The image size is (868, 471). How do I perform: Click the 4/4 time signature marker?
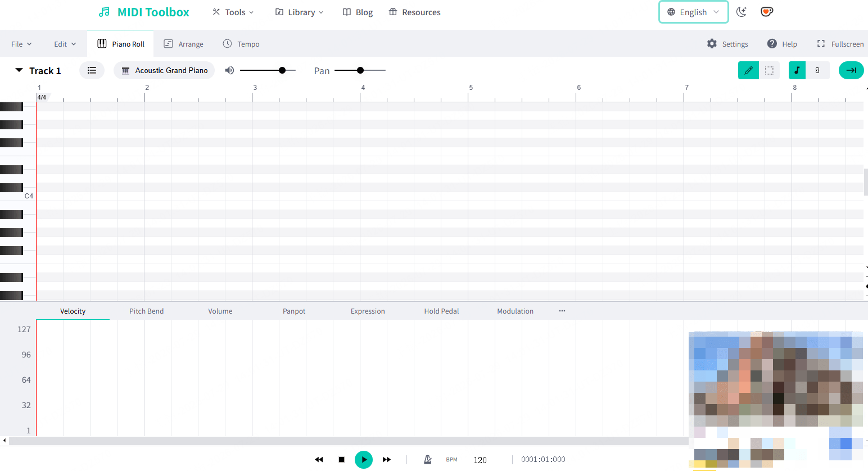[x=42, y=97]
